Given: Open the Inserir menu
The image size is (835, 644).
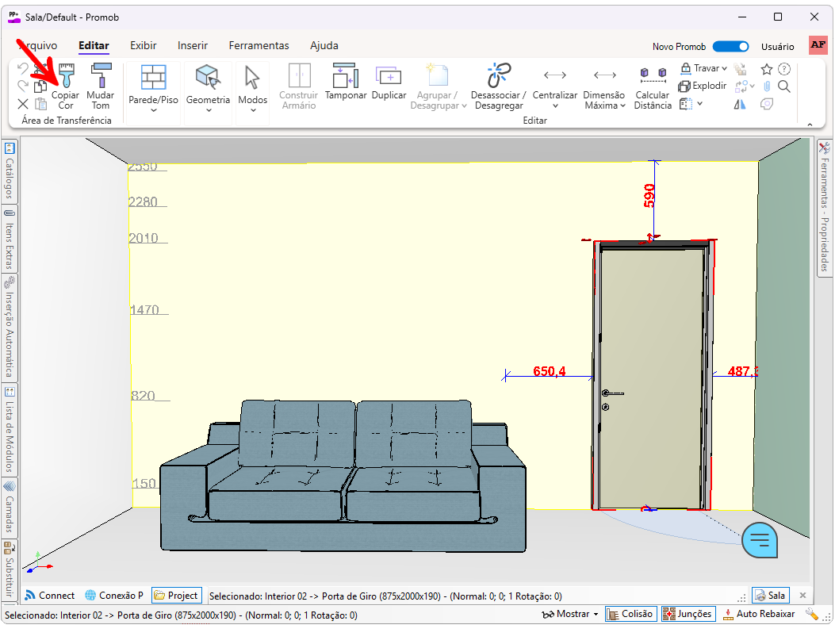Looking at the screenshot, I should coord(193,45).
